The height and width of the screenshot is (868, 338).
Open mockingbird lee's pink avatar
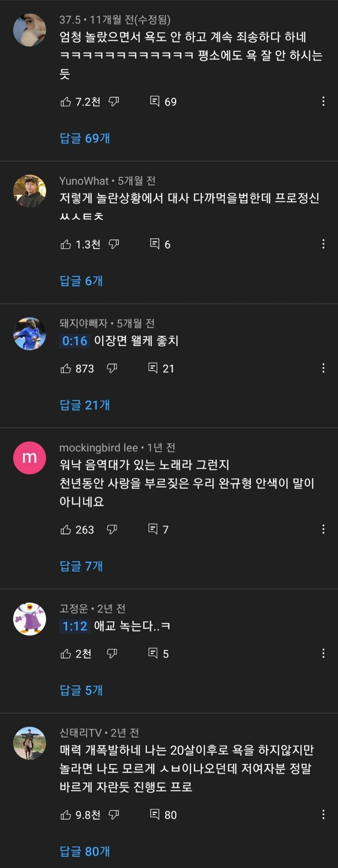tap(30, 458)
